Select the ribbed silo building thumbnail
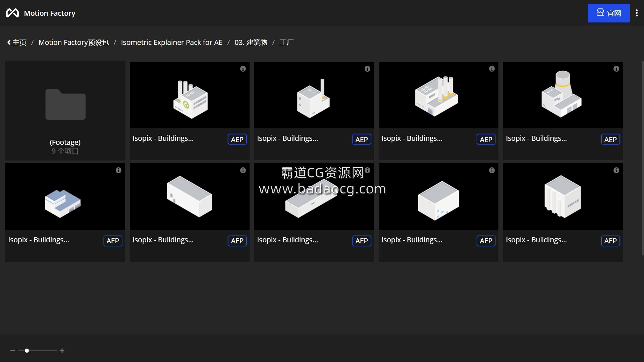 coord(563,197)
